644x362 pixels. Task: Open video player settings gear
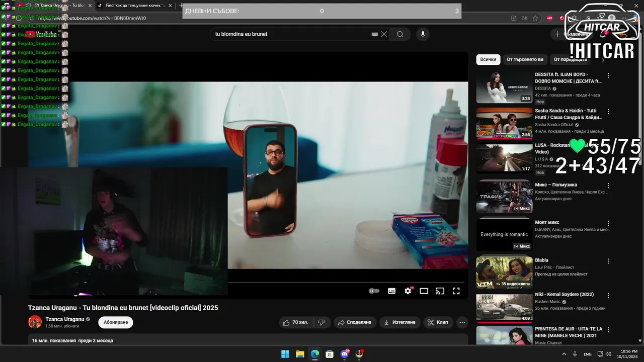point(408,291)
